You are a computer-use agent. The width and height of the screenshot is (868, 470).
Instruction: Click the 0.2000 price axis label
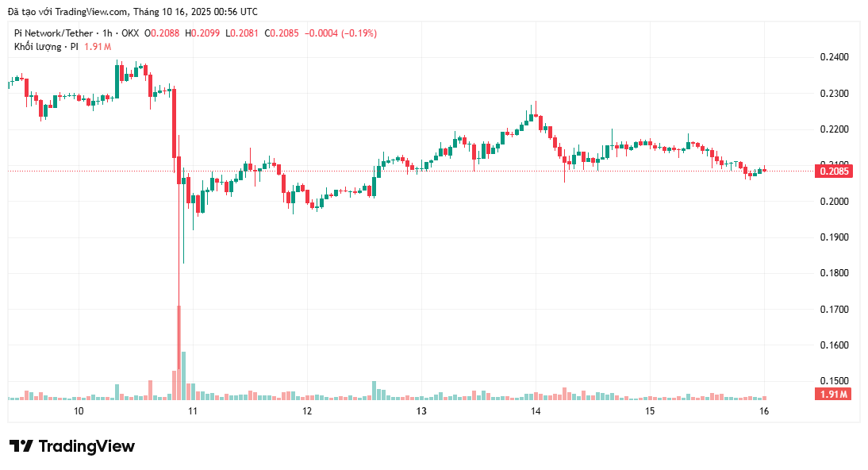(x=833, y=202)
